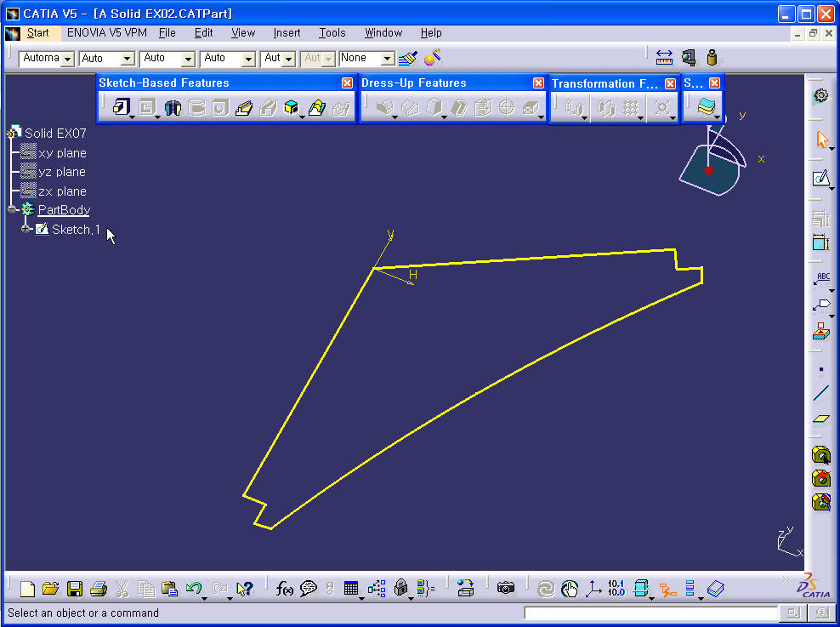Select xy plane in the tree
Image resolution: width=840 pixels, height=627 pixels.
62,153
